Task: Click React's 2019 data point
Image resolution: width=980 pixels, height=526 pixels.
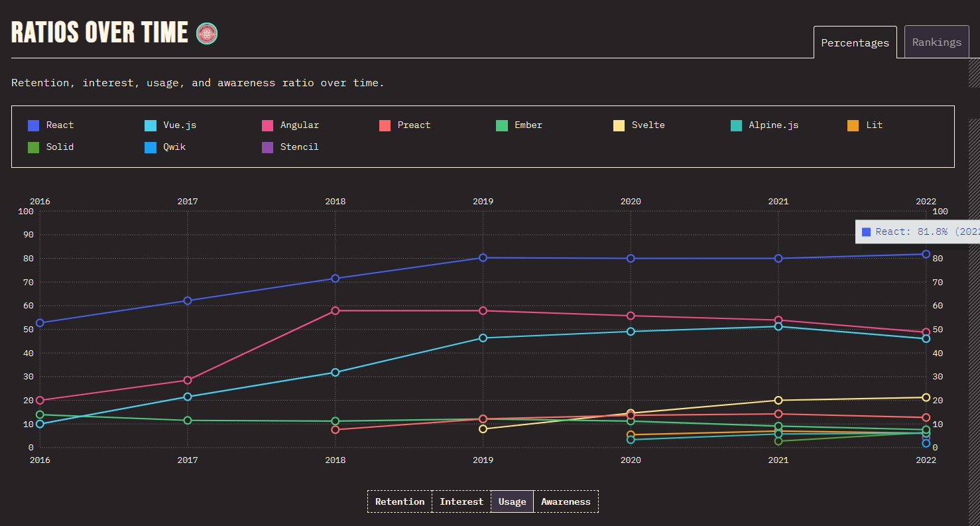Action: click(x=483, y=257)
